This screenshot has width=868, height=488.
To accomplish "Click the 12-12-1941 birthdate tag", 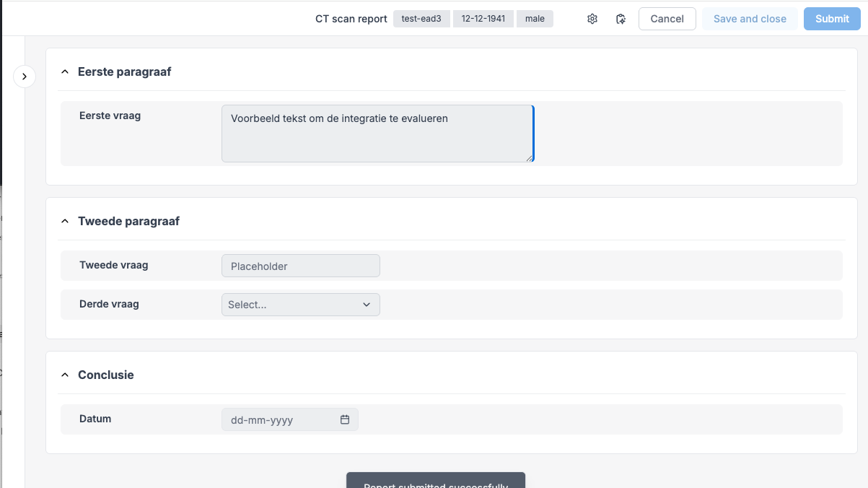I will 483,19.
